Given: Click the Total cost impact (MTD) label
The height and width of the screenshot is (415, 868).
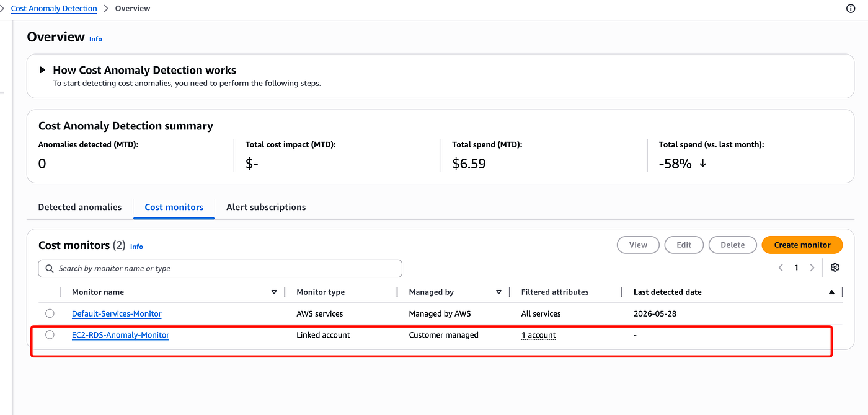Looking at the screenshot, I should click(x=290, y=144).
